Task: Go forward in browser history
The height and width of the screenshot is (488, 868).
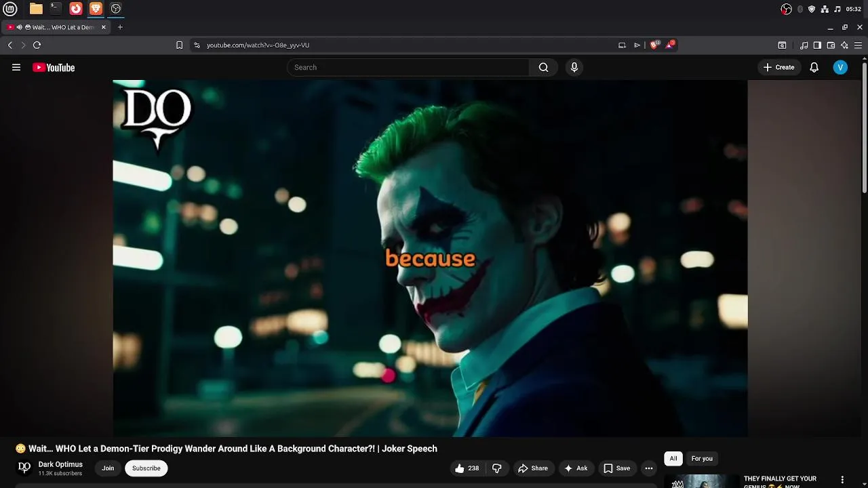Action: pos(23,45)
